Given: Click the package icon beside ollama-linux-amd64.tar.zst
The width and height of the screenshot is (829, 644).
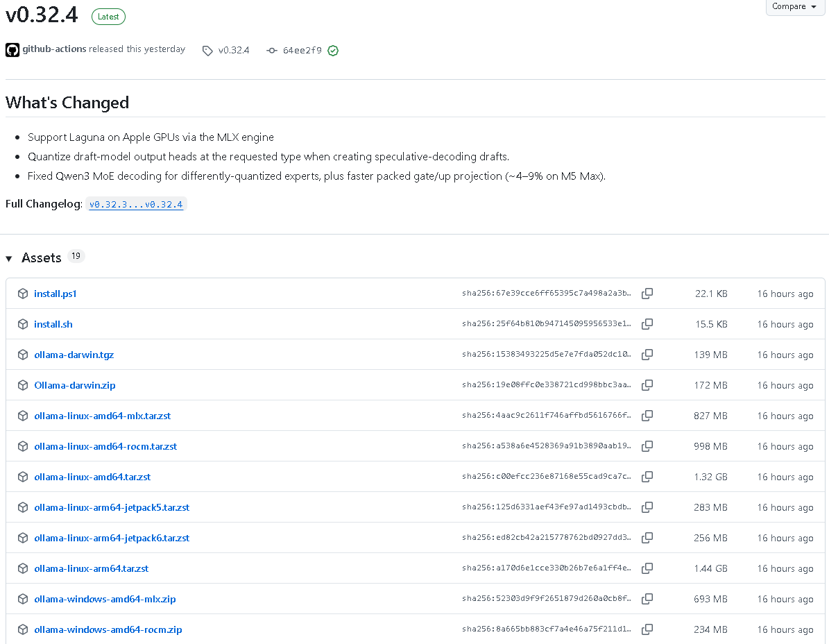Looking at the screenshot, I should coord(23,477).
